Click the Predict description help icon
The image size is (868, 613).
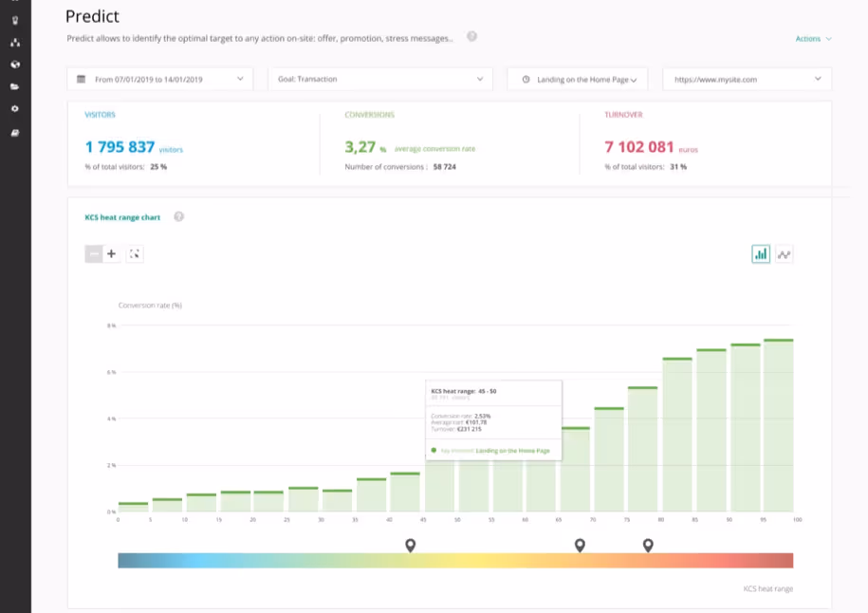(x=471, y=38)
